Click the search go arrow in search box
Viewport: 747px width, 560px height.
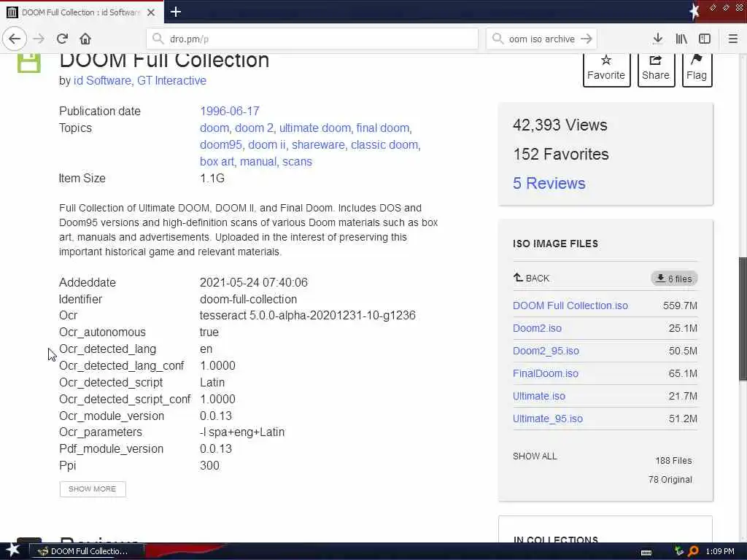[587, 39]
